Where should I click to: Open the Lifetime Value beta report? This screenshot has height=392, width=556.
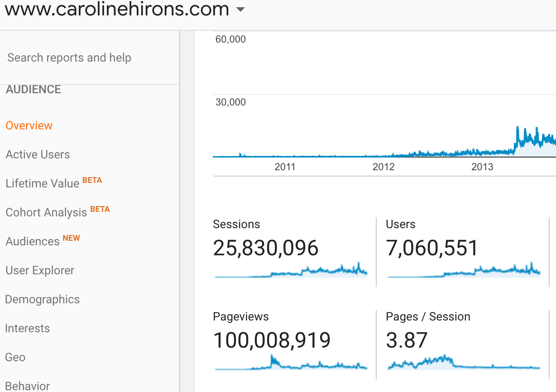click(43, 183)
